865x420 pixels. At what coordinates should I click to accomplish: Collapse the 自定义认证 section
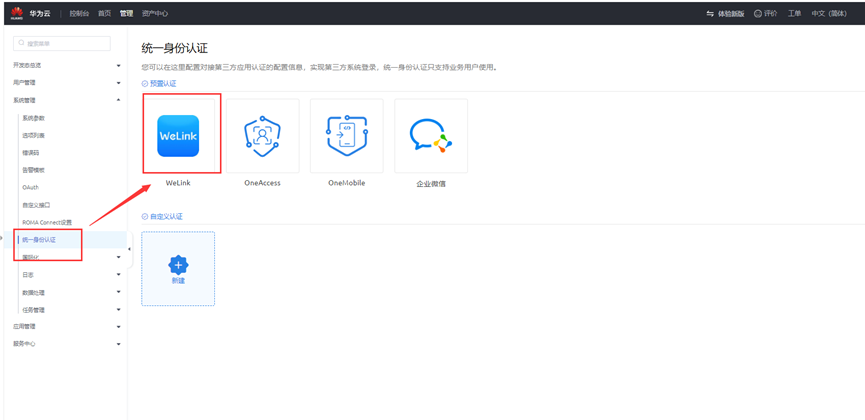coord(145,216)
